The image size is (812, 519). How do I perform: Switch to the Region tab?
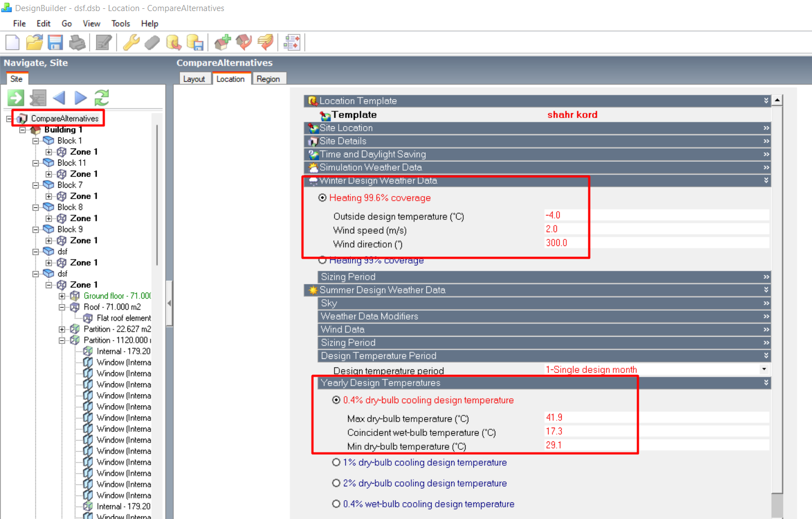pyautogui.click(x=268, y=79)
